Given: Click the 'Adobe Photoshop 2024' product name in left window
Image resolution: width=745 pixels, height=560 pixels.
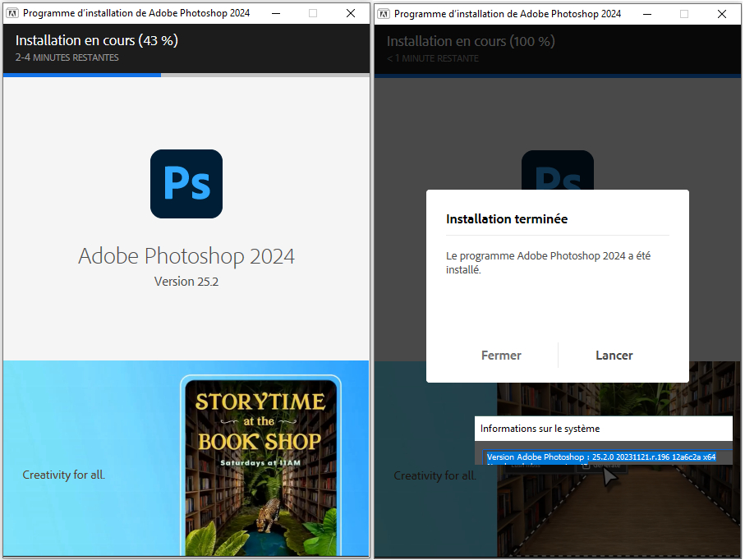Looking at the screenshot, I should (x=186, y=256).
